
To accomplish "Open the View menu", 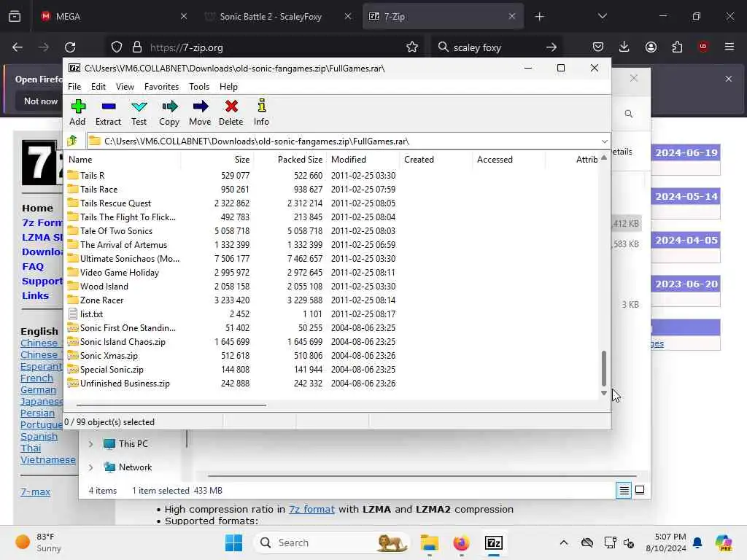I will (125, 87).
